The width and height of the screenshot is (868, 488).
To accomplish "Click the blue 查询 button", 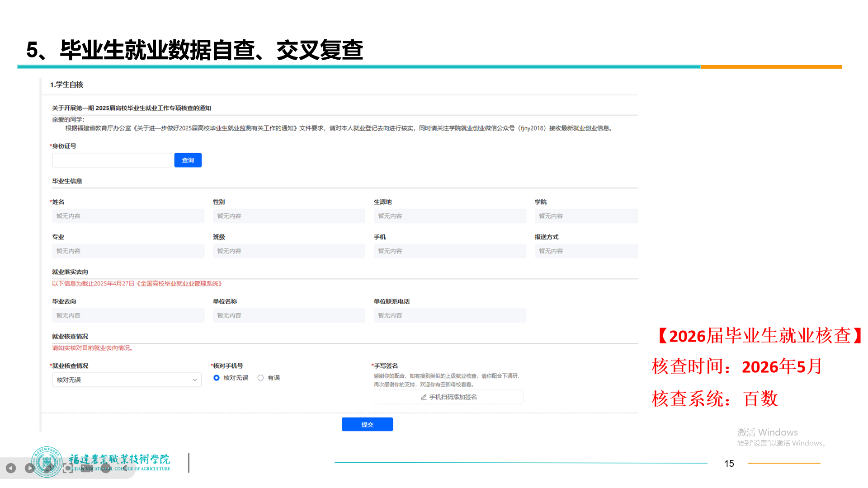I will tap(188, 160).
